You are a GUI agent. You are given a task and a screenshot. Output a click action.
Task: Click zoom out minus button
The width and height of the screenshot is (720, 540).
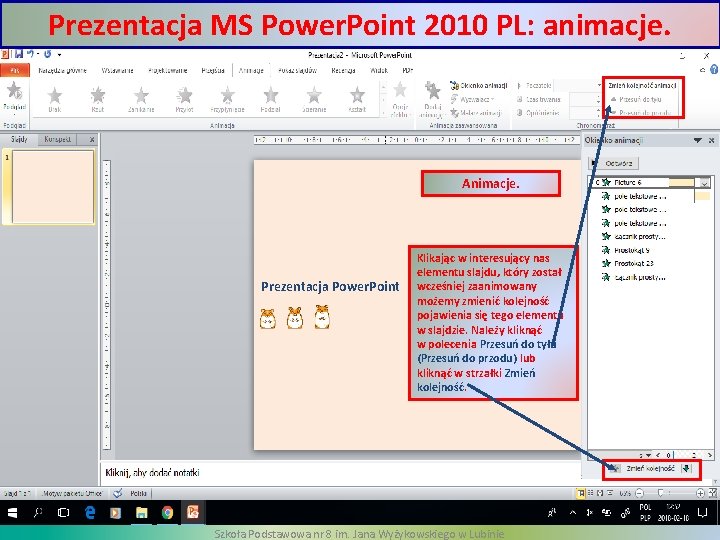click(x=639, y=493)
